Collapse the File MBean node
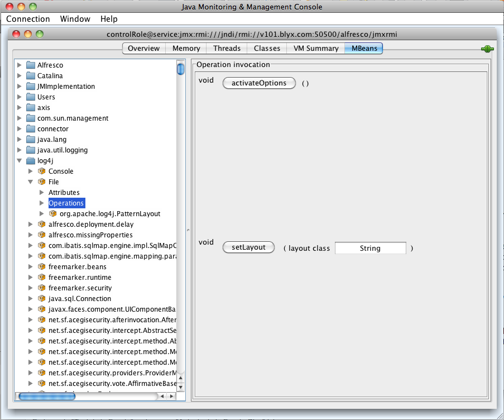504x420 pixels. (31, 182)
